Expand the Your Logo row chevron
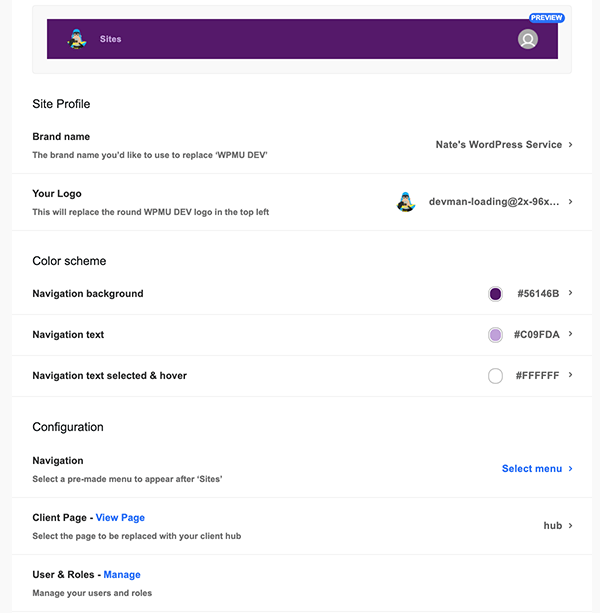The width and height of the screenshot is (600, 613). (x=571, y=202)
